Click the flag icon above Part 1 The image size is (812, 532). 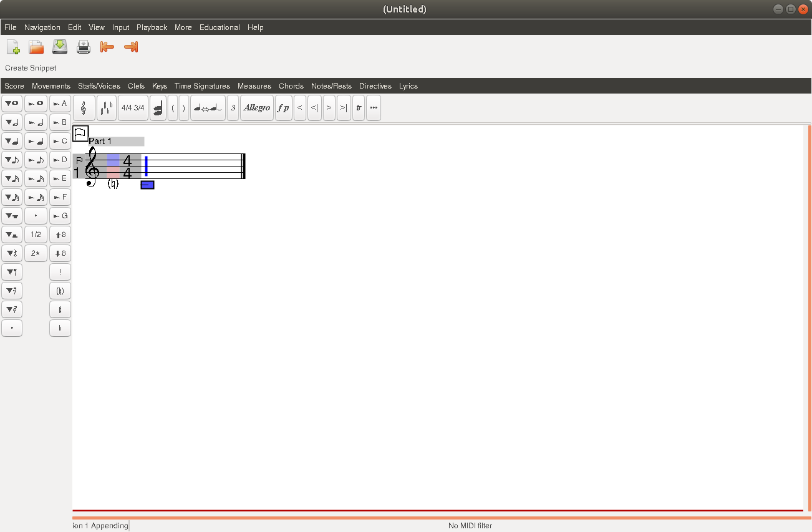click(80, 133)
